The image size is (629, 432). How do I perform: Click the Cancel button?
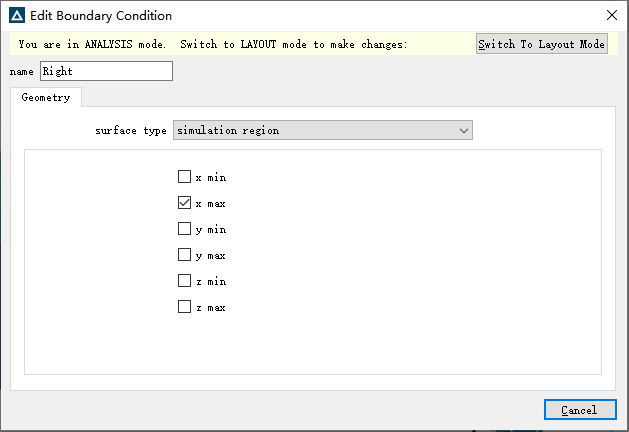[x=580, y=410]
